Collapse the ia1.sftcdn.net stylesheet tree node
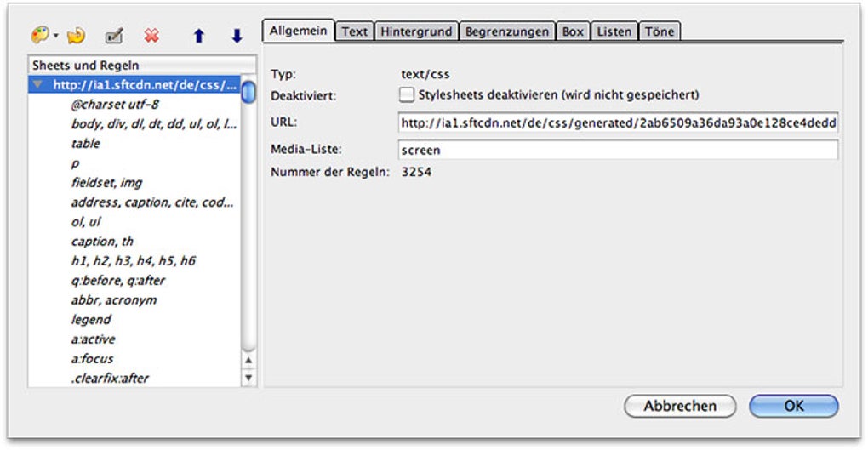This screenshot has width=868, height=450. [37, 85]
